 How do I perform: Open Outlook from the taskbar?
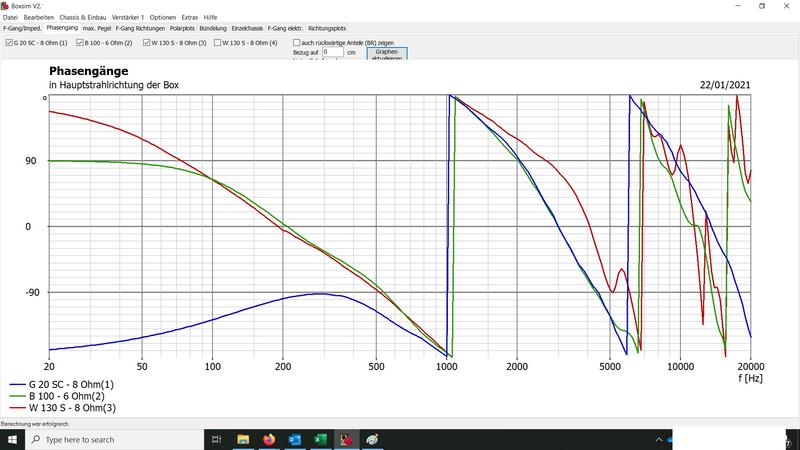click(294, 439)
